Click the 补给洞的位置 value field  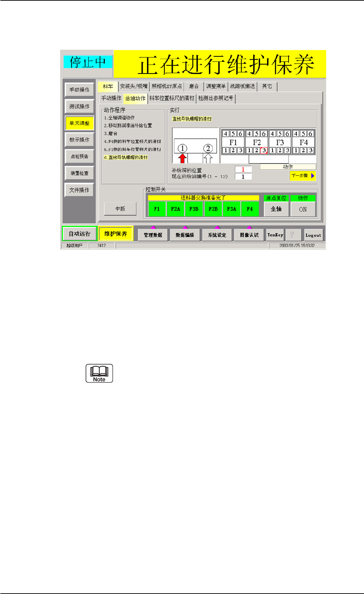click(x=243, y=169)
